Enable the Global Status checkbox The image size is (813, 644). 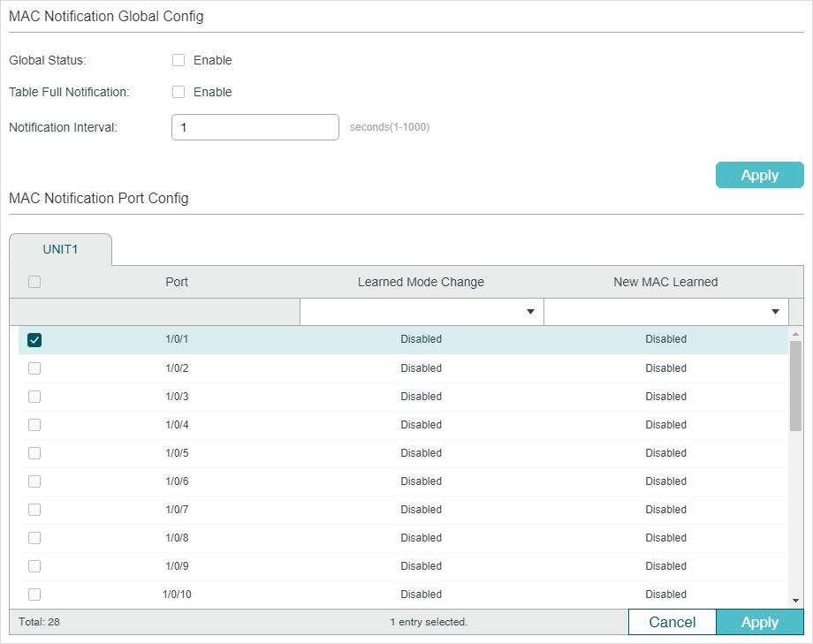179,61
